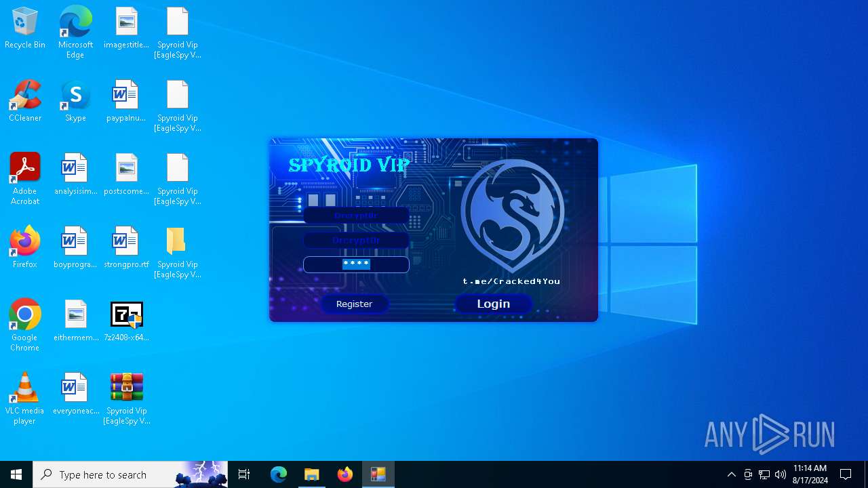Select the CCleaner desktop shortcut

tap(25, 102)
